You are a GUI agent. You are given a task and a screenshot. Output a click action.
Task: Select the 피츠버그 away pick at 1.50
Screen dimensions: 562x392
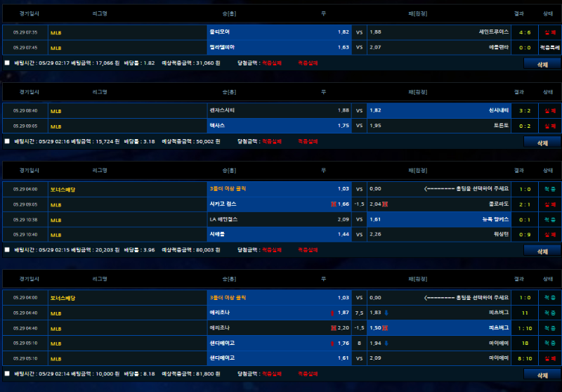(x=438, y=328)
